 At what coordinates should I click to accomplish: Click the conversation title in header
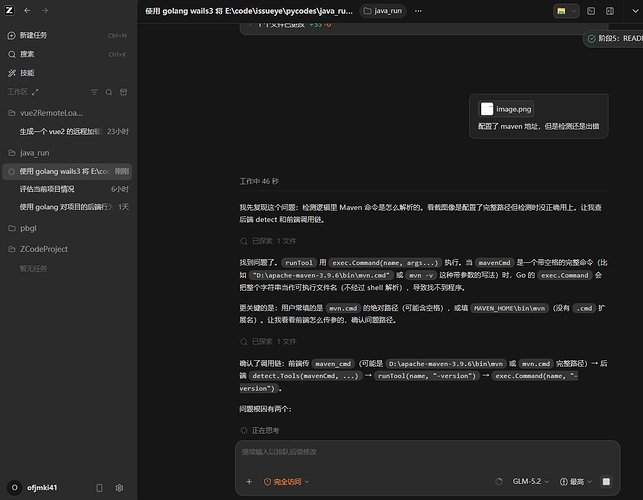(x=249, y=11)
